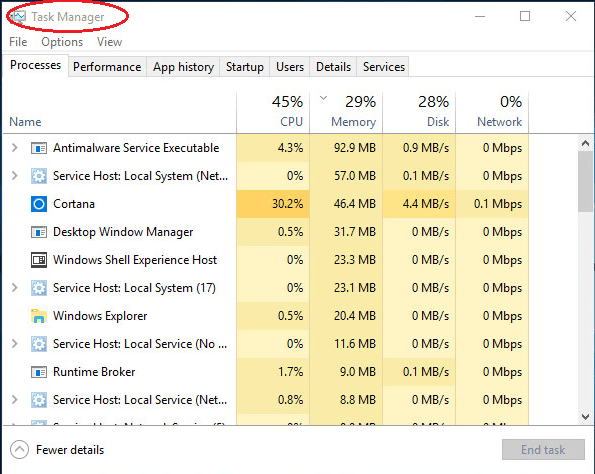Click the scrollbar up arrow in process list
Screen dimensions: 595x474
pyautogui.click(x=586, y=143)
